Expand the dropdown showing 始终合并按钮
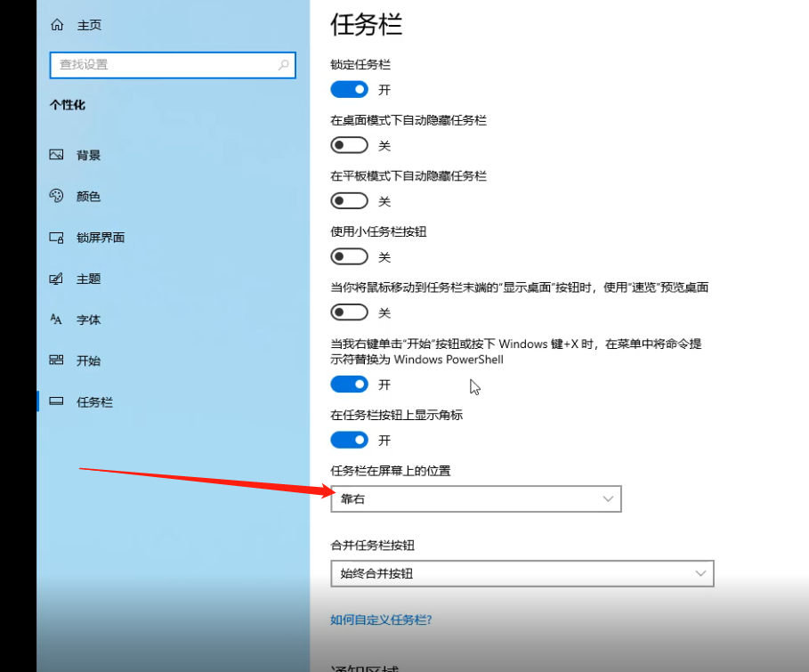Screen dimensions: 809x672 pos(522,573)
